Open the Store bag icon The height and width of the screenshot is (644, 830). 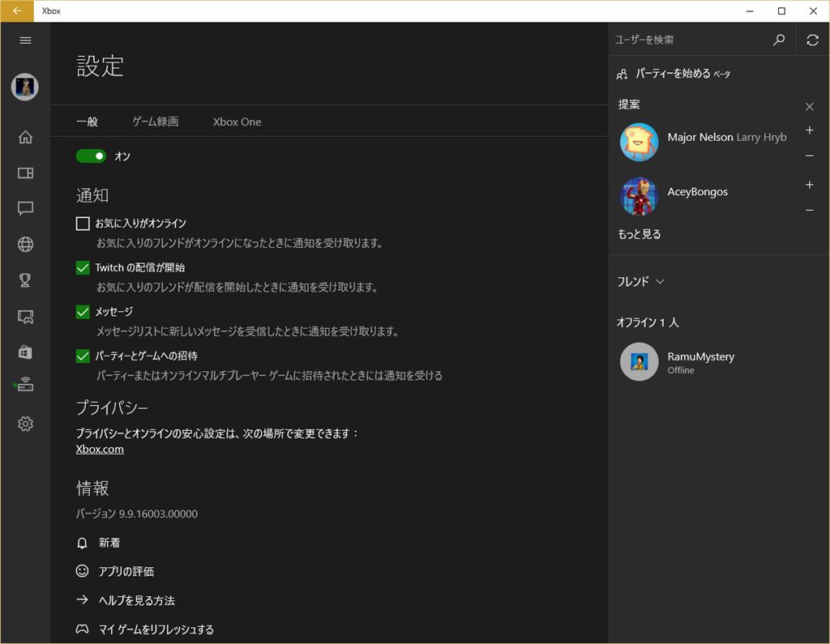[x=25, y=352]
